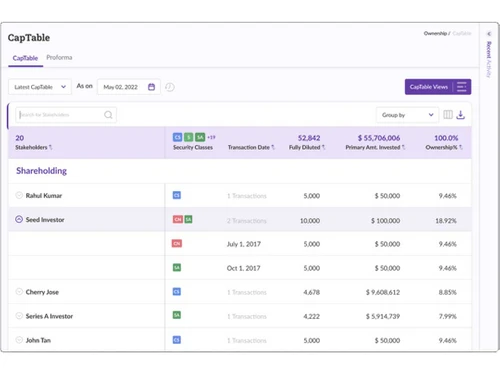
Task: Click the red CN badge in Seed Investor row
Action: [x=178, y=219]
